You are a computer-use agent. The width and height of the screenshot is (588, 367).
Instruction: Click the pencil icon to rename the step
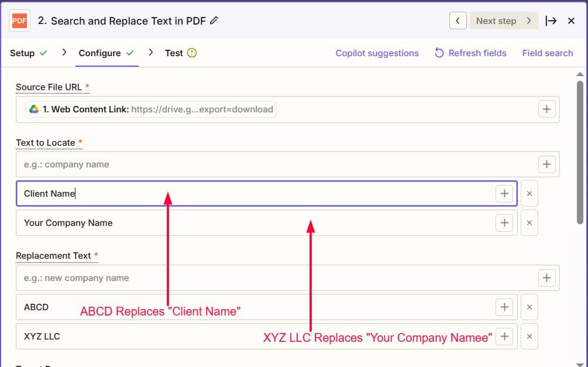click(213, 20)
